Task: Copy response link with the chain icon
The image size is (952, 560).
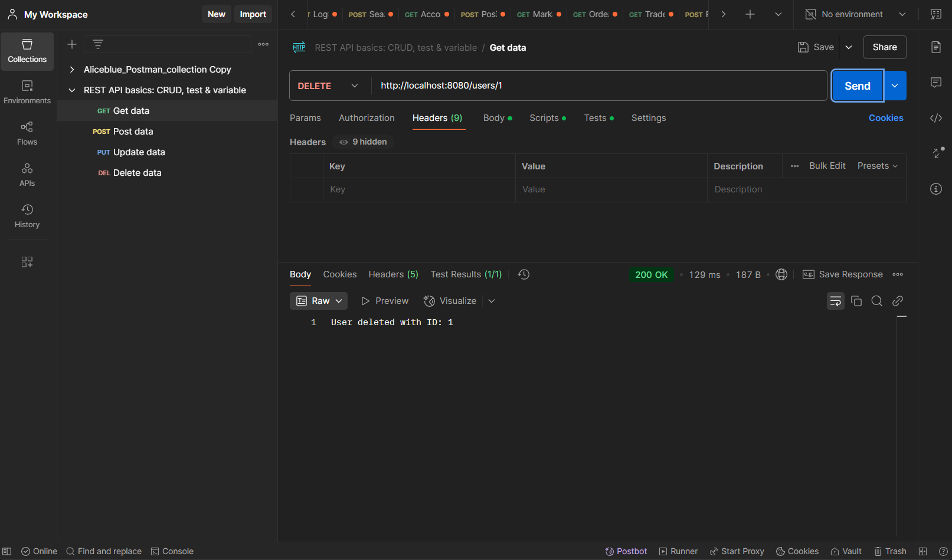Action: [898, 301]
